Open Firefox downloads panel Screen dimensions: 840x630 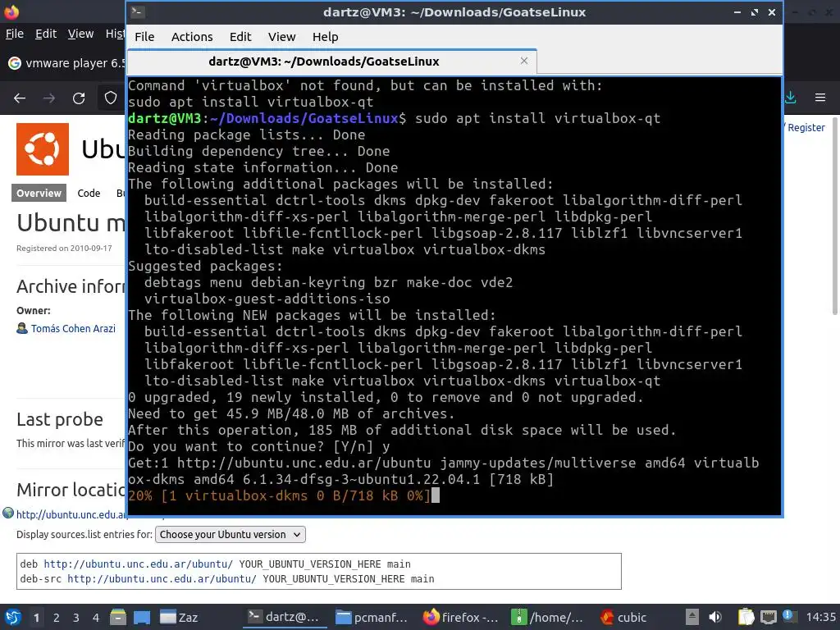tap(790, 98)
